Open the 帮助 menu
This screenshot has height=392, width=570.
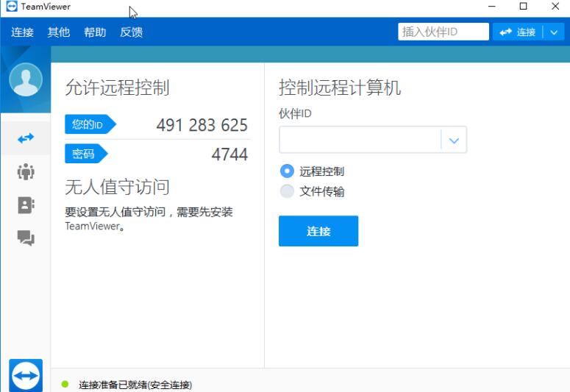[95, 32]
